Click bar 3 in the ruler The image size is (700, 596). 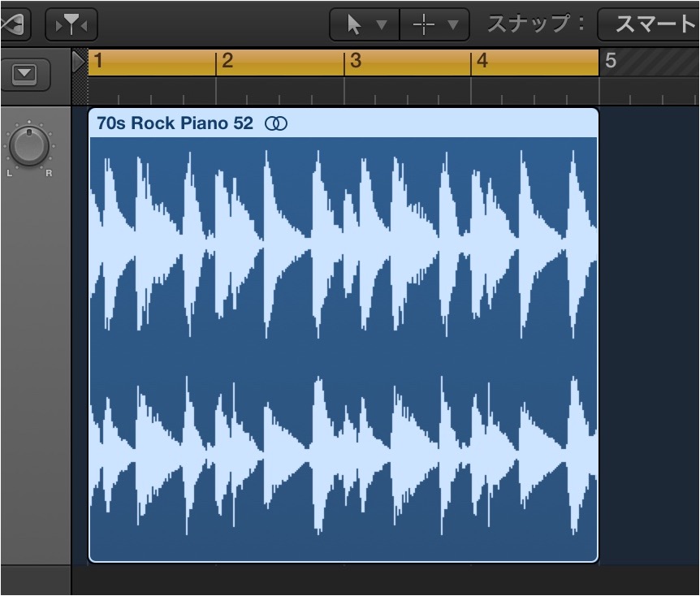(x=356, y=61)
